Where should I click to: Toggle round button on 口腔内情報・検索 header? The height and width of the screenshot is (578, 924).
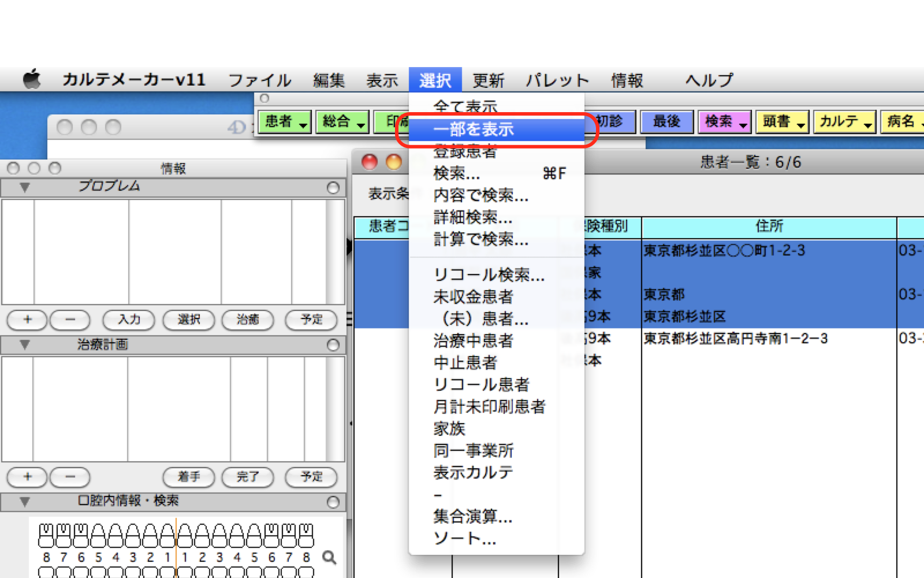click(333, 502)
